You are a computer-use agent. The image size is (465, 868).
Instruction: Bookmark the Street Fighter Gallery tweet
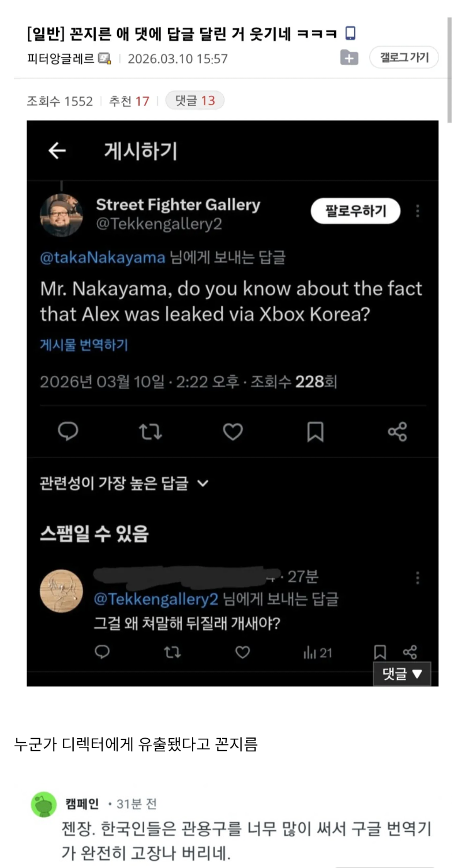point(315,431)
